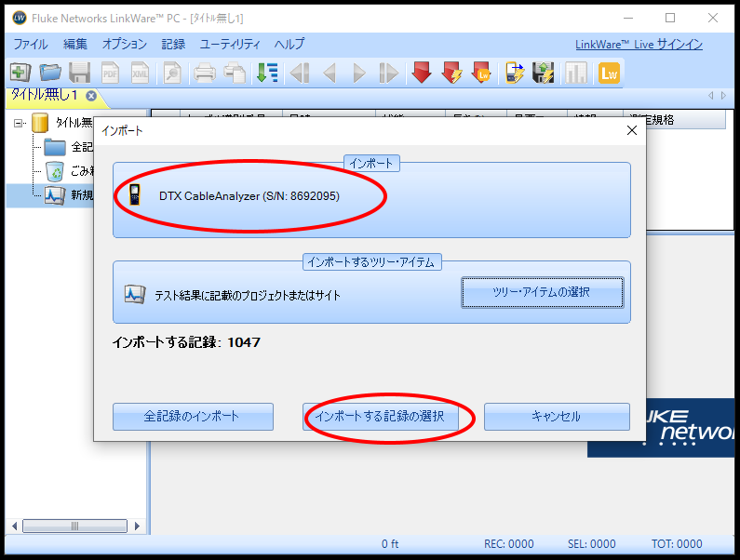The width and height of the screenshot is (740, 560).
Task: Click right arrow of tree horizontal scrollbar
Action: (137, 526)
